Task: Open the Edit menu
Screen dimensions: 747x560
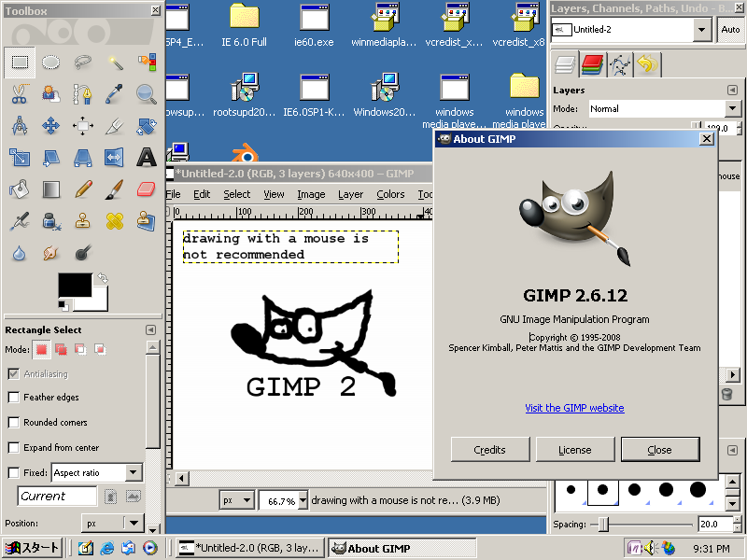Action: [202, 194]
